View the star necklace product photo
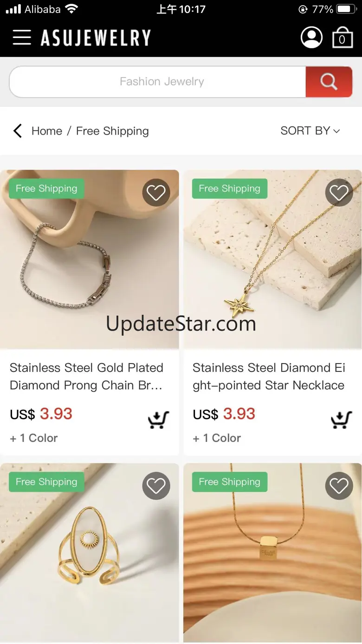The width and height of the screenshot is (362, 644). (272, 259)
